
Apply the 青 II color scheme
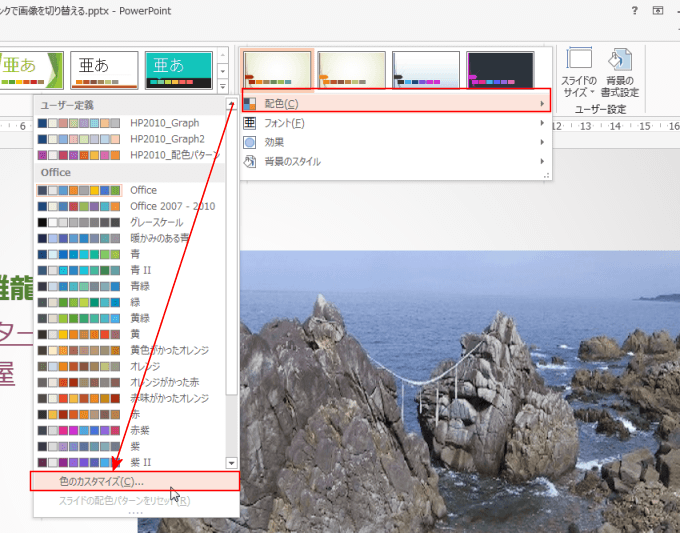(x=130, y=270)
